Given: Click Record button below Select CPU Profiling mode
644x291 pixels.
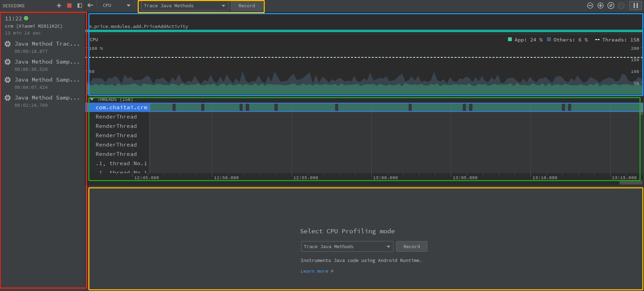Looking at the screenshot, I should click(x=412, y=246).
